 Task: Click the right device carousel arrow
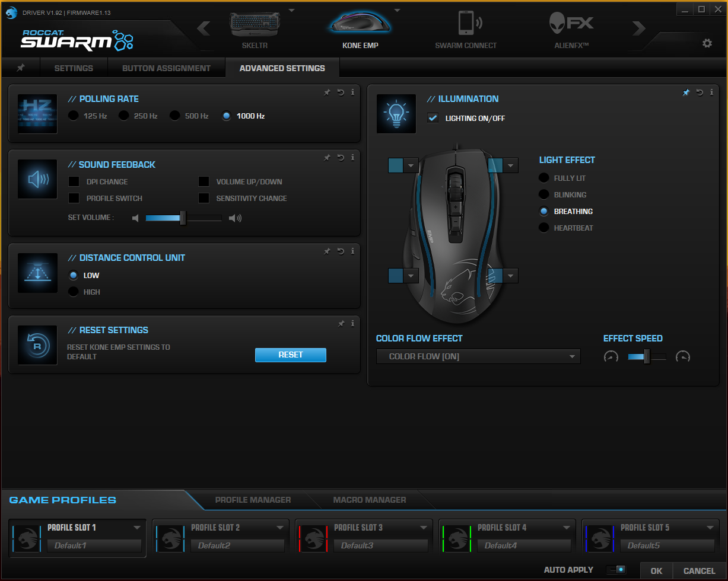[638, 28]
